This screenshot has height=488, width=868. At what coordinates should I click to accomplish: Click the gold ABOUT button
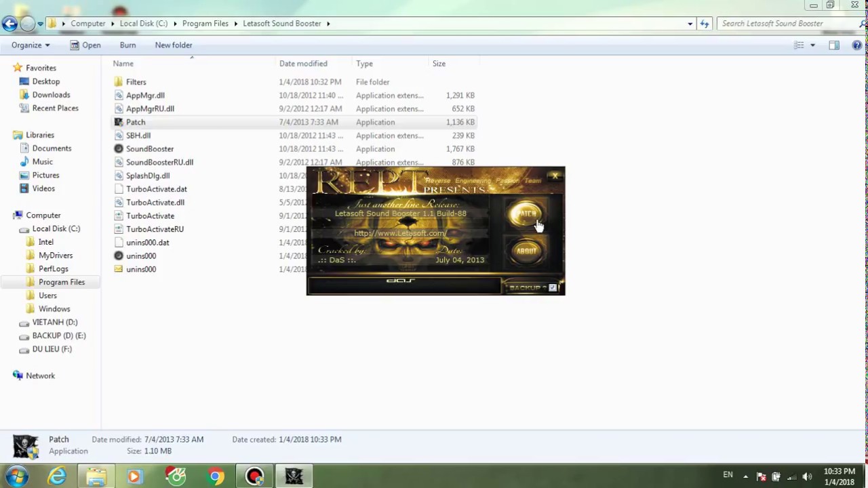527,251
